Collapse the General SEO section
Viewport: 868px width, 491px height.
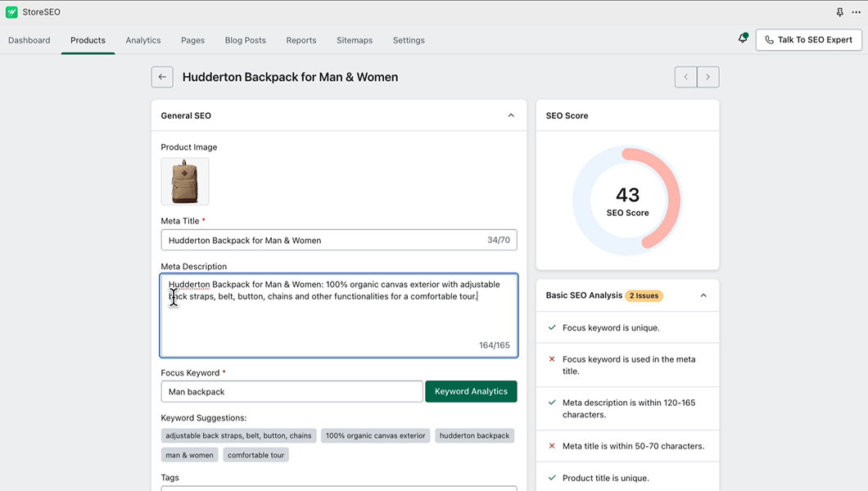[511, 115]
